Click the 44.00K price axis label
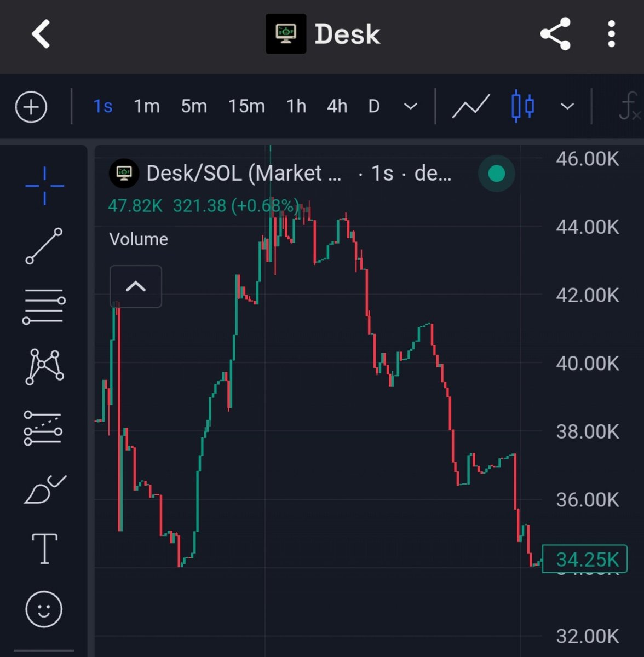 (x=588, y=227)
